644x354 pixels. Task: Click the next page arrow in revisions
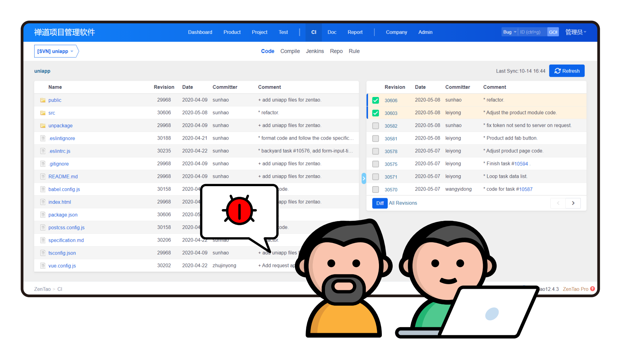(x=573, y=203)
